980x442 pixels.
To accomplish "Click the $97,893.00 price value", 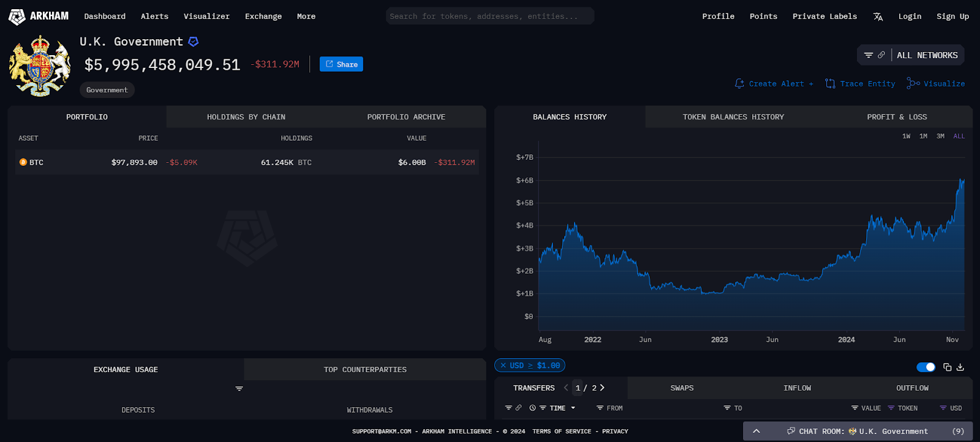I will click(134, 162).
